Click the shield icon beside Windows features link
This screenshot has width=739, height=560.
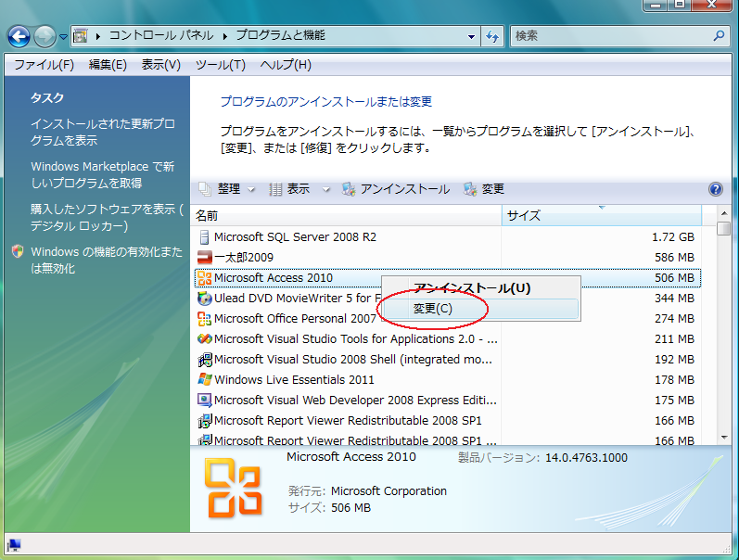[x=18, y=251]
